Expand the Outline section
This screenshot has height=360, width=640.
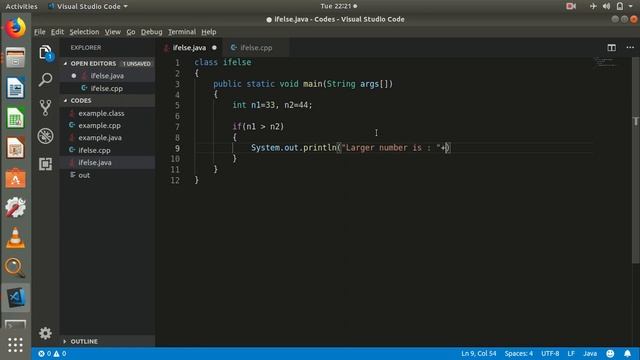[x=84, y=341]
